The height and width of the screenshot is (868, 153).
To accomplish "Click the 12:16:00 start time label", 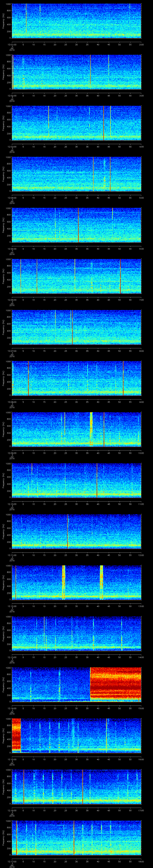I will tap(12, 810).
